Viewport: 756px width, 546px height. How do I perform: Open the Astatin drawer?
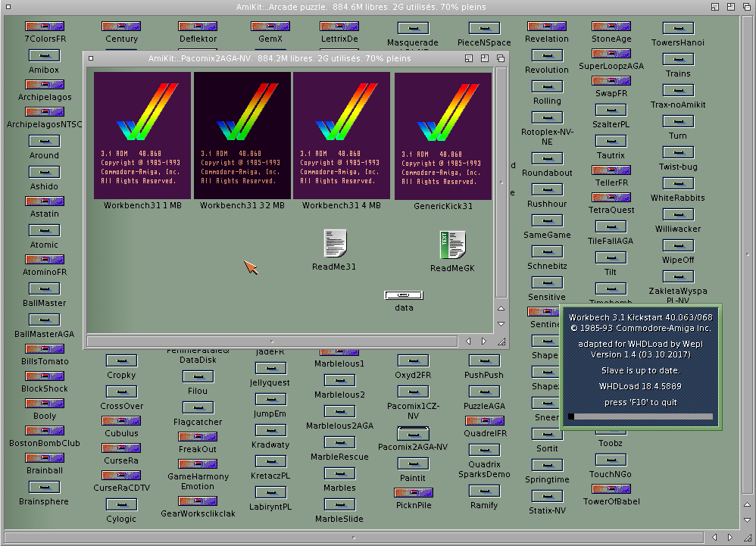tap(45, 201)
